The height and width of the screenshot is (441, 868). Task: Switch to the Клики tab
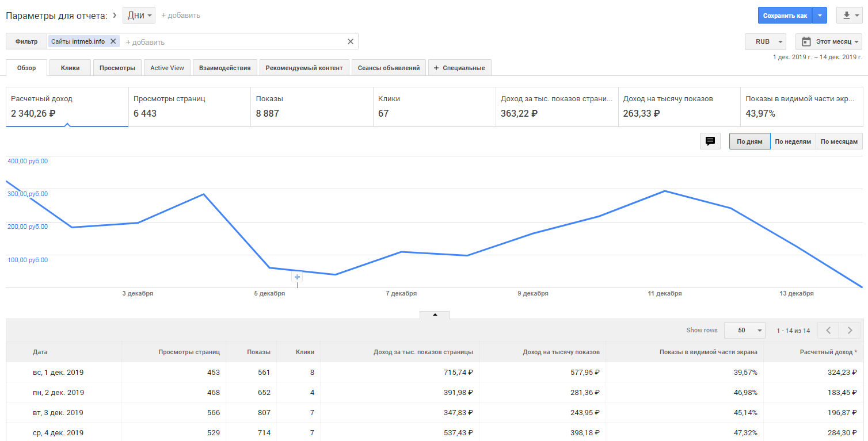click(70, 68)
